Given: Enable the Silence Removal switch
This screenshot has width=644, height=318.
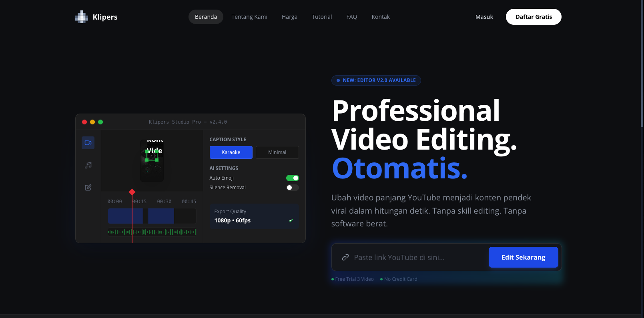Looking at the screenshot, I should click(x=293, y=188).
